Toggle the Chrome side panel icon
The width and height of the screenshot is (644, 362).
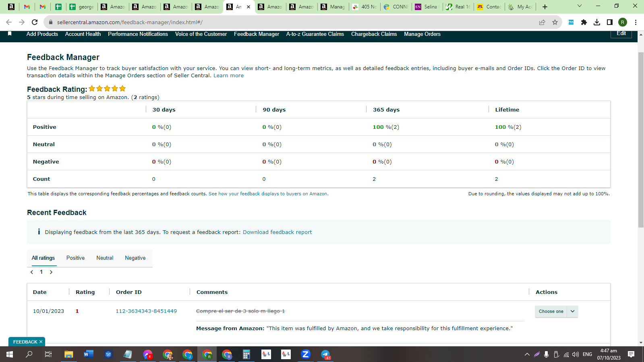[x=610, y=22]
